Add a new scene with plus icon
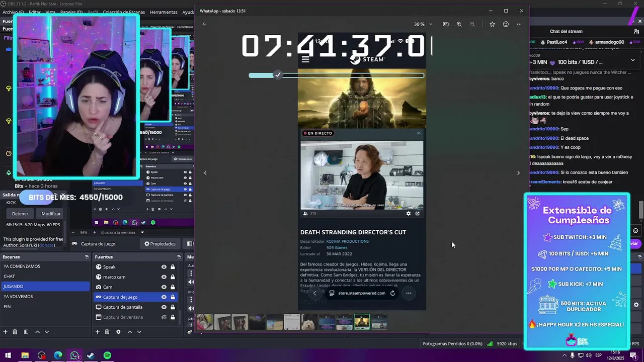Viewport: 644px width, 362px height. pyautogui.click(x=6, y=332)
